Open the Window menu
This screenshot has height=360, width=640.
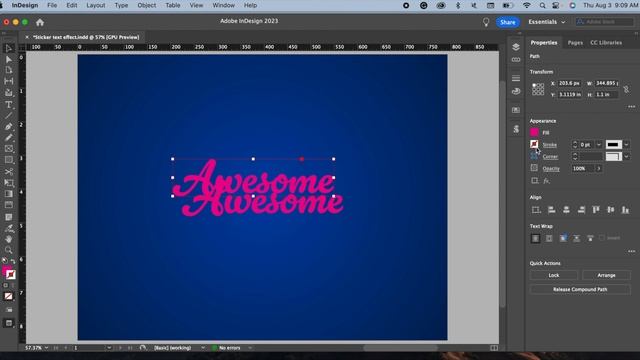[x=223, y=5]
